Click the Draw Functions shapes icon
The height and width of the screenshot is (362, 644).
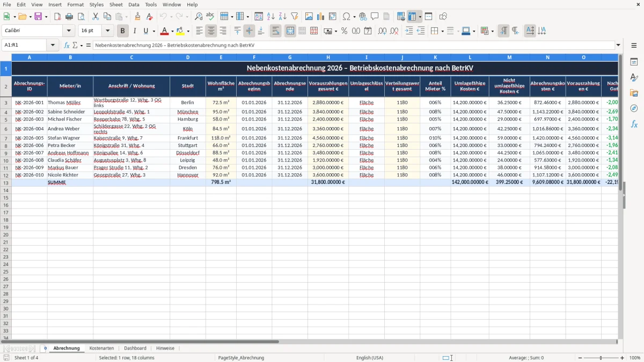443,17
